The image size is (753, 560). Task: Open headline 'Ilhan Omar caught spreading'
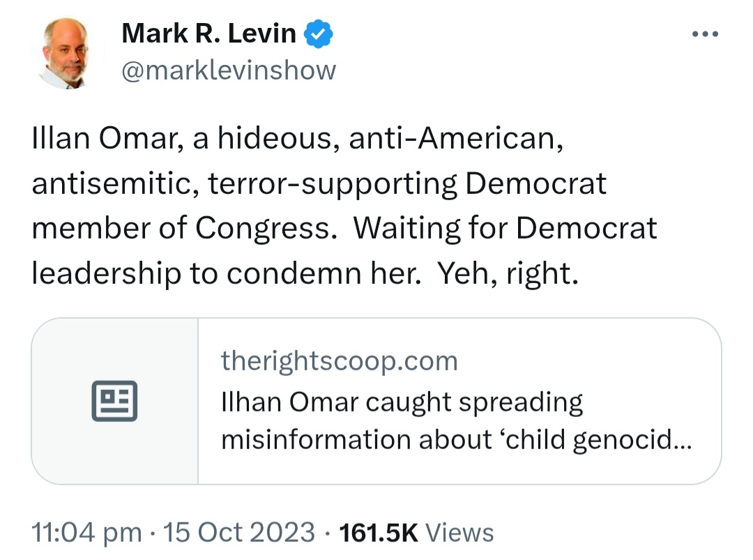click(402, 402)
